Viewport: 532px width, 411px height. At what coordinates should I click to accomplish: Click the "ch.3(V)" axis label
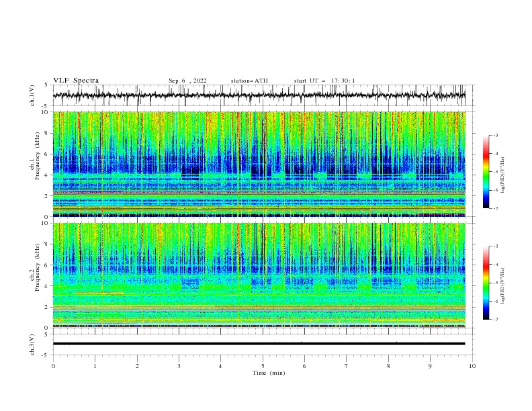32,345
